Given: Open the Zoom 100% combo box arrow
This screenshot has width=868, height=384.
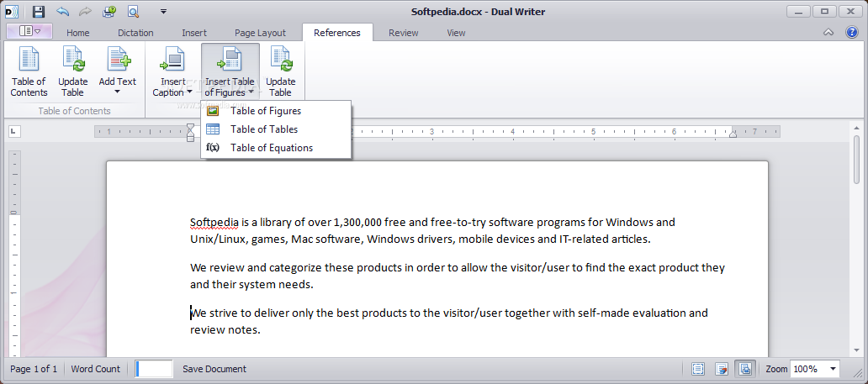Looking at the screenshot, I should click(833, 369).
